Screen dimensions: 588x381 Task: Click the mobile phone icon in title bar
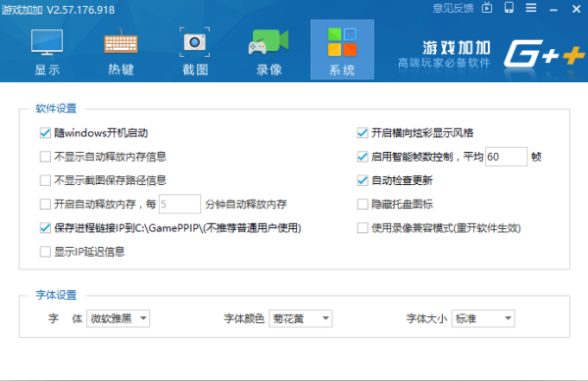[x=509, y=8]
